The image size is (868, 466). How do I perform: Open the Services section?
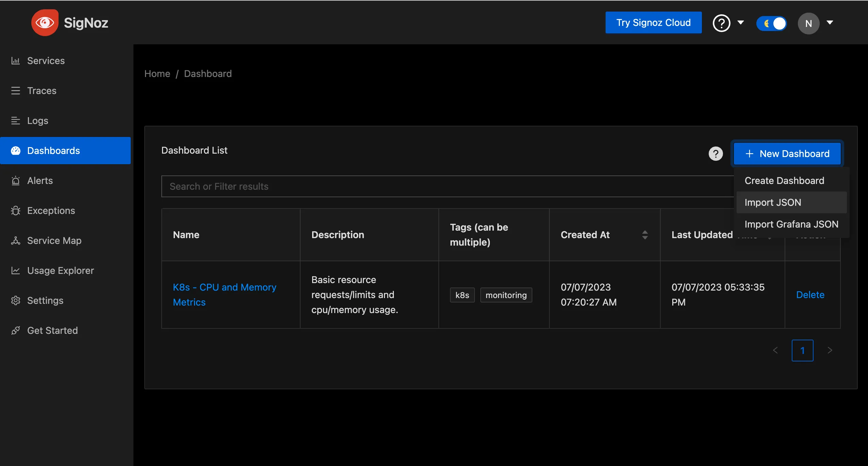point(47,60)
